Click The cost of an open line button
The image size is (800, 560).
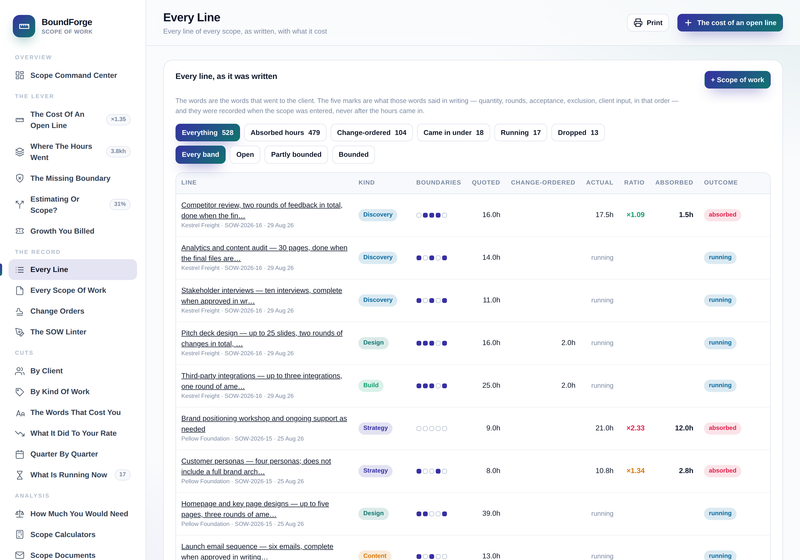730,23
